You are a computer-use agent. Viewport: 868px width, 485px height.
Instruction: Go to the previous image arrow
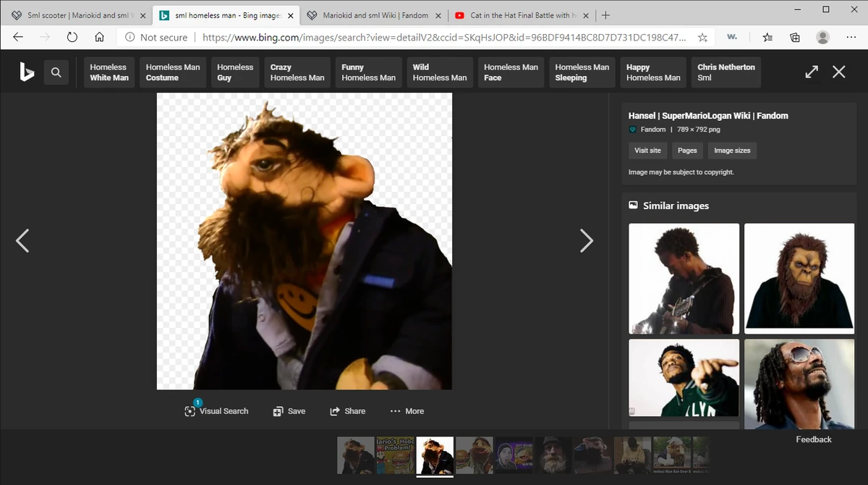click(22, 241)
